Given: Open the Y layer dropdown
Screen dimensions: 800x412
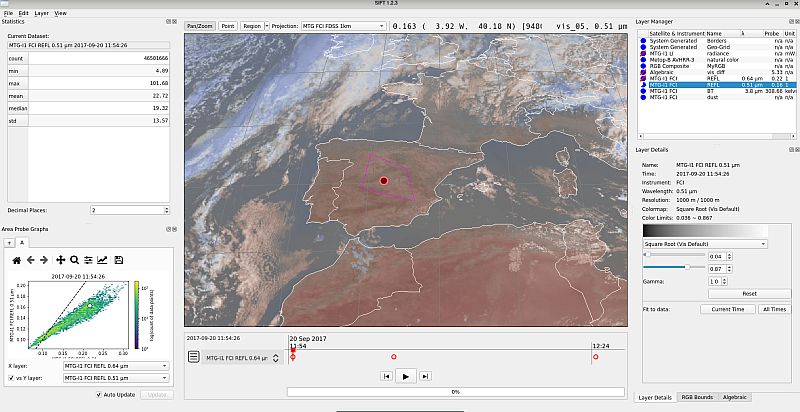Looking at the screenshot, I should tap(116, 378).
